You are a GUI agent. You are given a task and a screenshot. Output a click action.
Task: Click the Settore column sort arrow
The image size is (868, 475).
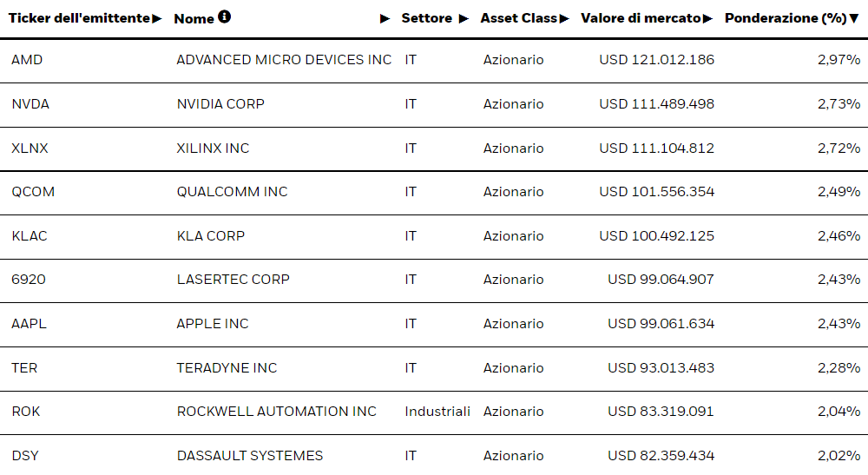pyautogui.click(x=464, y=18)
